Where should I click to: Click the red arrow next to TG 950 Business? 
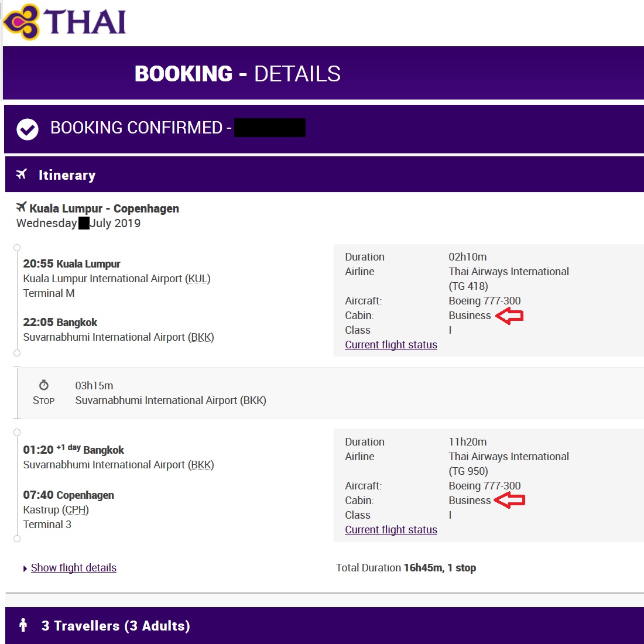click(510, 501)
